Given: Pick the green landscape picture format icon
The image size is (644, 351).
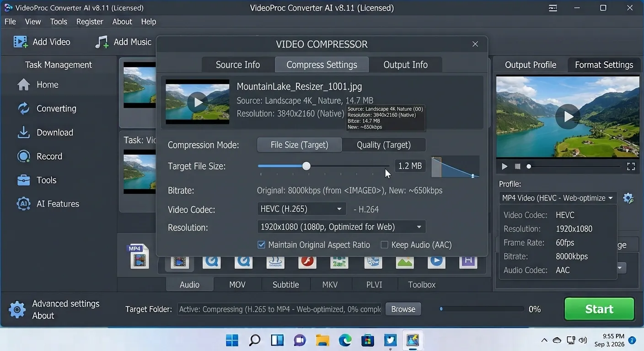Looking at the screenshot, I should click(x=405, y=261).
